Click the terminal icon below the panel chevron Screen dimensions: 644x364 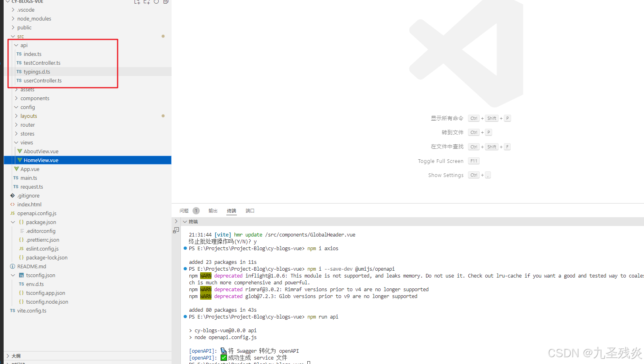click(176, 230)
